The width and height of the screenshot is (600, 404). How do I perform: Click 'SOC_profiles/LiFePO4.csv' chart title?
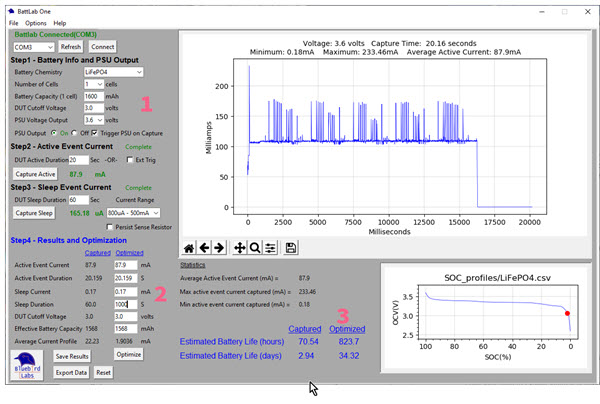pos(497,278)
